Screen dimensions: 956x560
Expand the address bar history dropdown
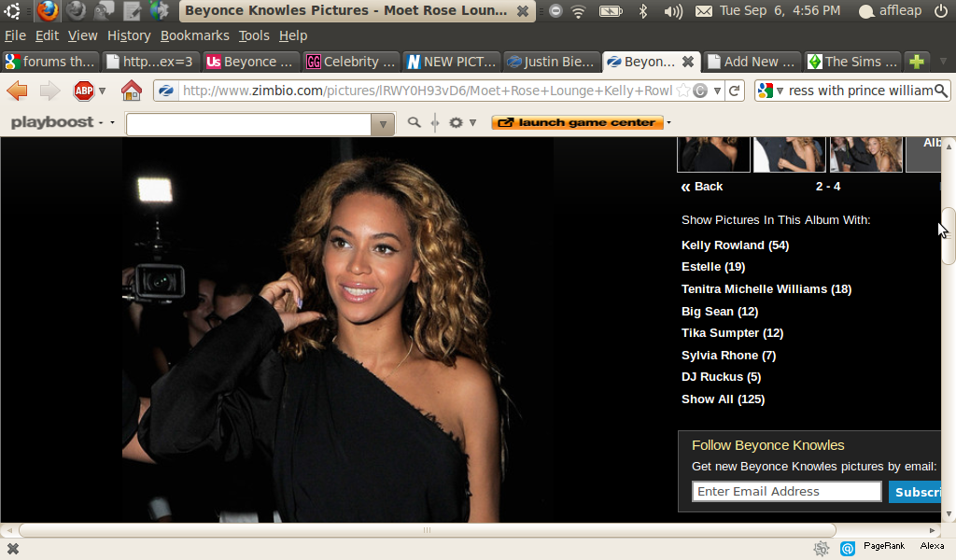tap(718, 91)
